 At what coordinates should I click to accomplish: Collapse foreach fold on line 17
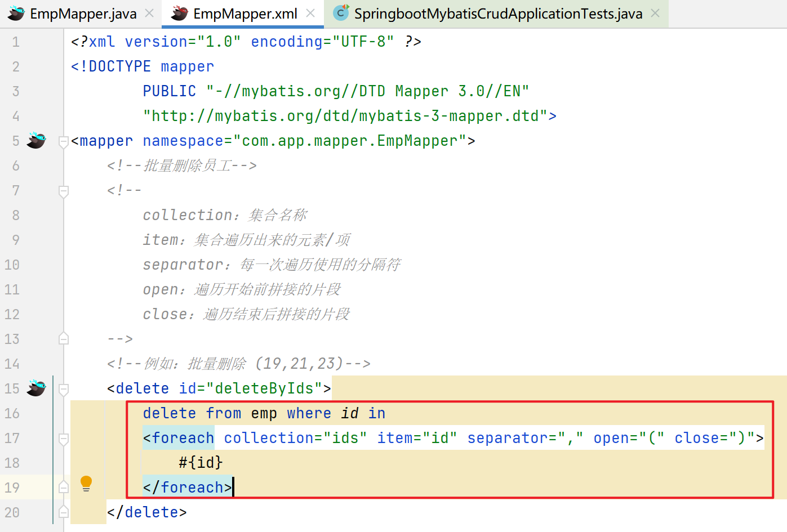click(x=64, y=439)
